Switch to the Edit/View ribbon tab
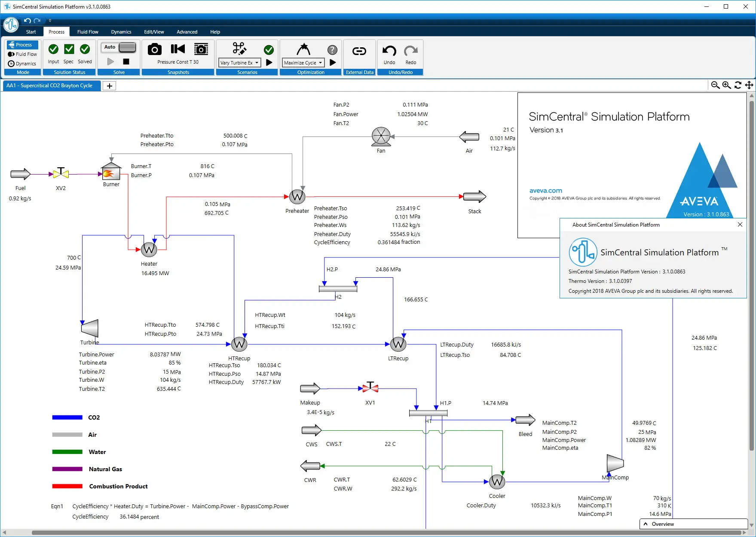The image size is (756, 537). click(154, 32)
